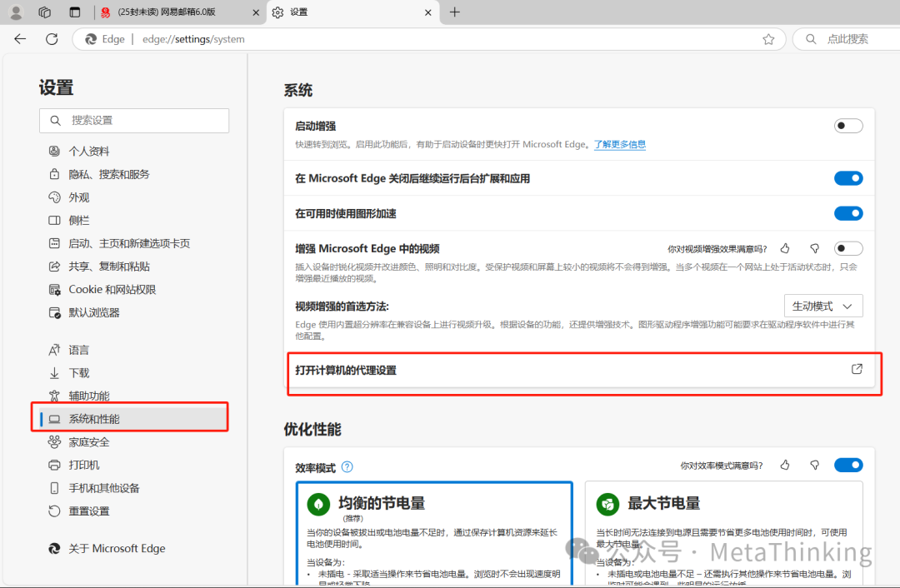
Task: Thumbs down the video enhancement feedback
Action: [814, 248]
